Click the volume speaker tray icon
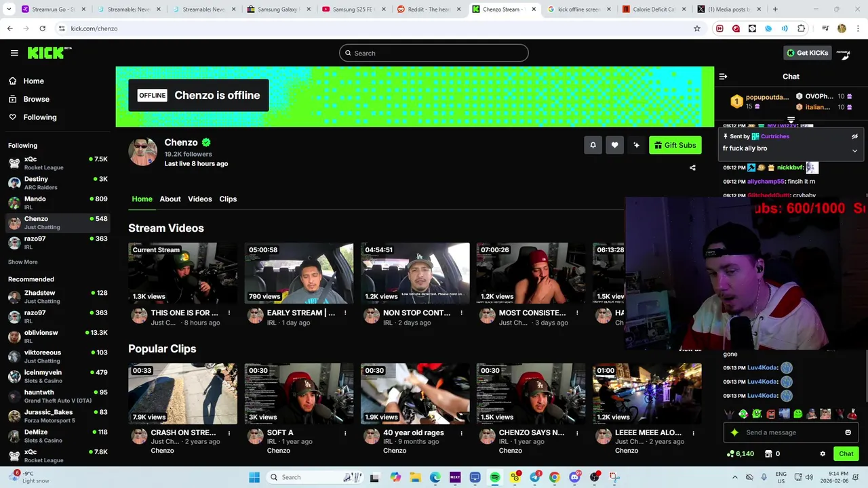The height and width of the screenshot is (488, 868). coord(808,477)
